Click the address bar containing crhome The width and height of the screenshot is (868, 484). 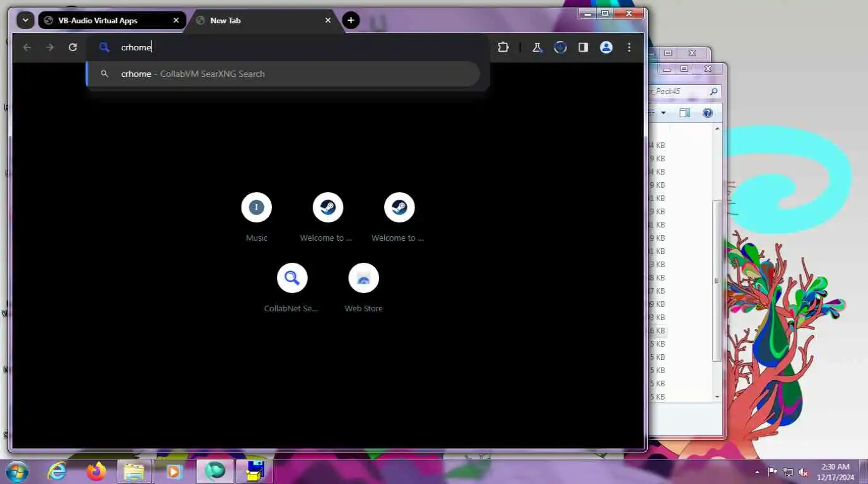pos(288,47)
